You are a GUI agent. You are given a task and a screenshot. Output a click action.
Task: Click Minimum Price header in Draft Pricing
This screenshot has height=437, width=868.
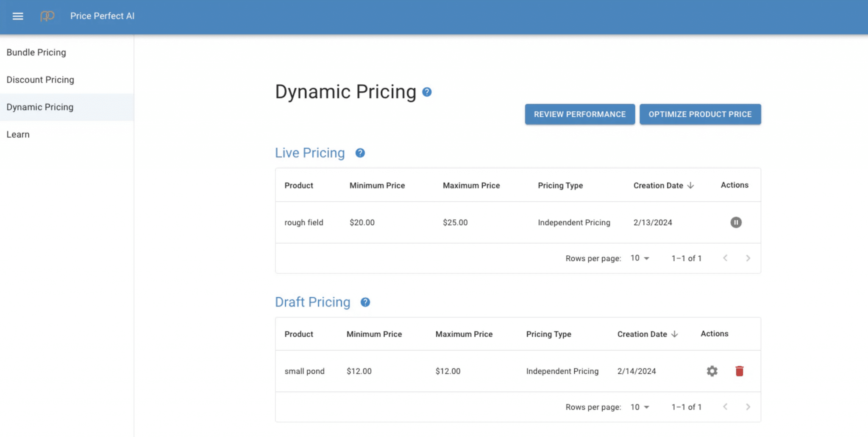coord(374,334)
